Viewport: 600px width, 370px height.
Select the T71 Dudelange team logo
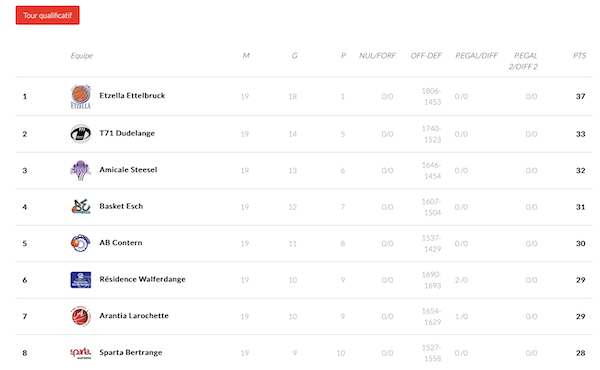tap(81, 134)
